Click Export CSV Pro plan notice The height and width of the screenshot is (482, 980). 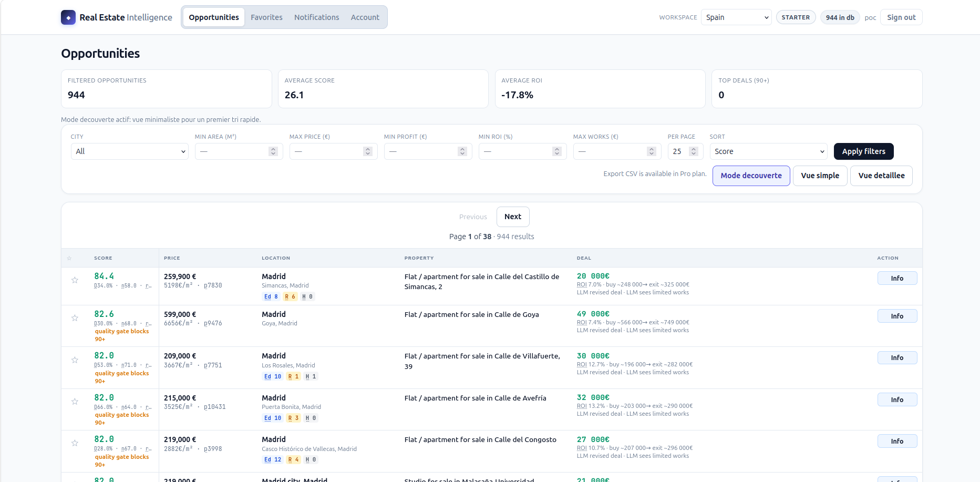click(x=655, y=173)
